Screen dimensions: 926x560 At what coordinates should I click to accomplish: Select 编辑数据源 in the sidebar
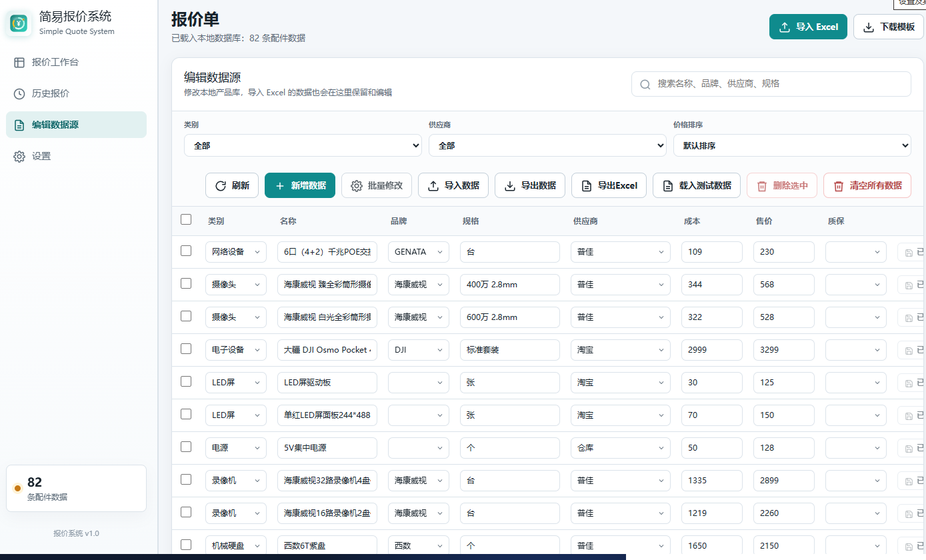(x=76, y=125)
